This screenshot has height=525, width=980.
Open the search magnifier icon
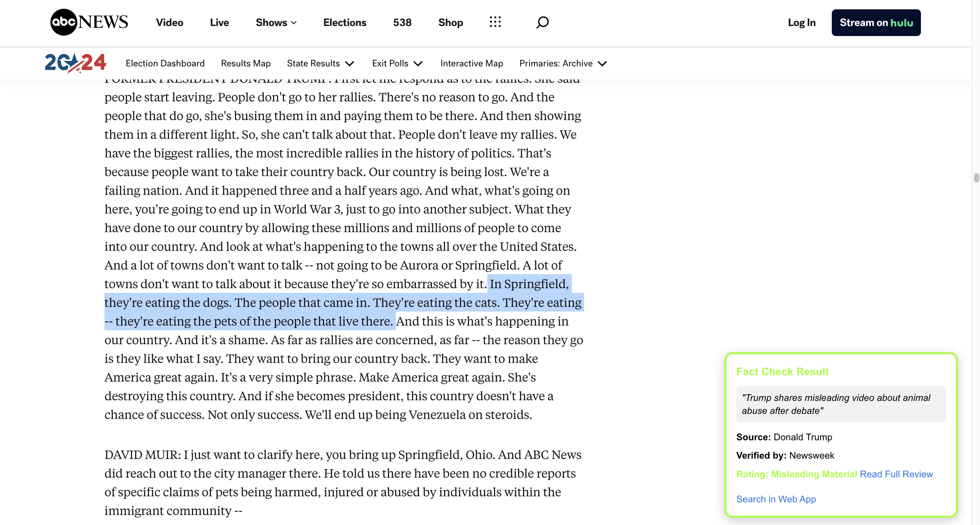[x=542, y=22]
